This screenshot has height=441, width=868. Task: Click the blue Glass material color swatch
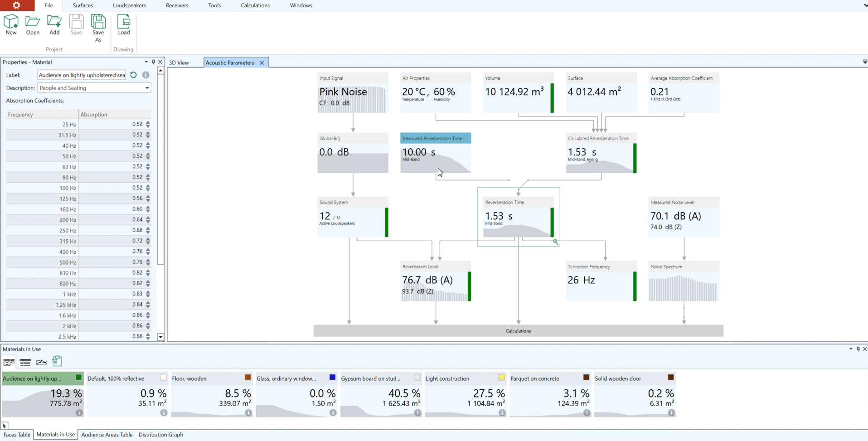332,378
